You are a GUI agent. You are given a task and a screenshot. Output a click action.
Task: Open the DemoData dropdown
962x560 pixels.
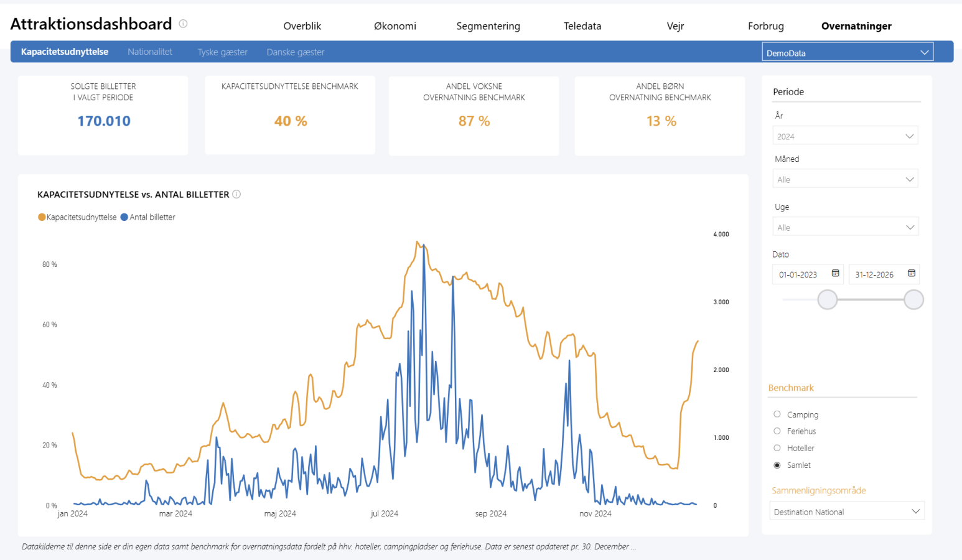[848, 52]
